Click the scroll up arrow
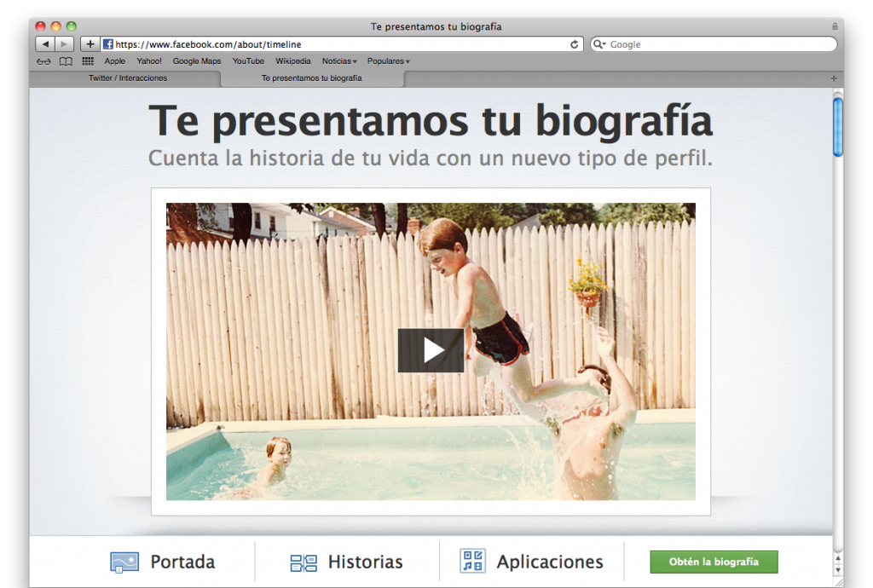 pos(838,558)
